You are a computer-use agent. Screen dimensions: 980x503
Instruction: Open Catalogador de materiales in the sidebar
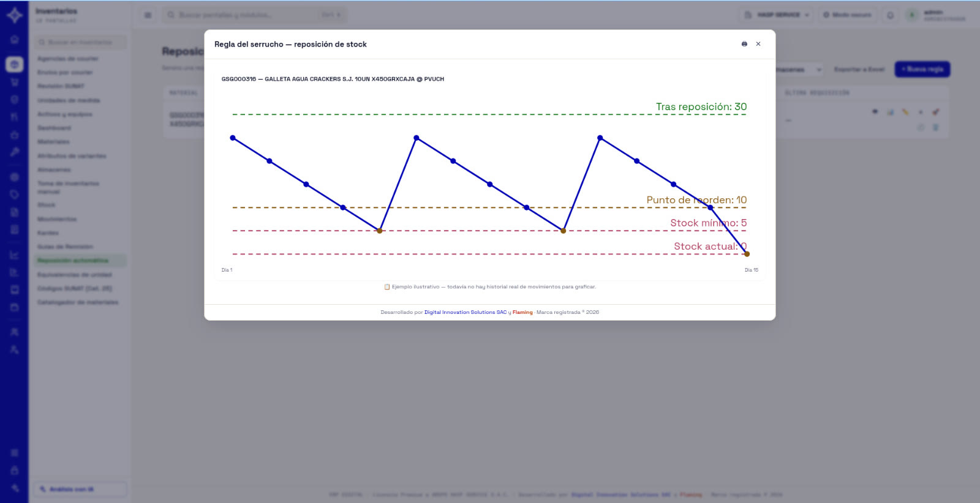[78, 302]
